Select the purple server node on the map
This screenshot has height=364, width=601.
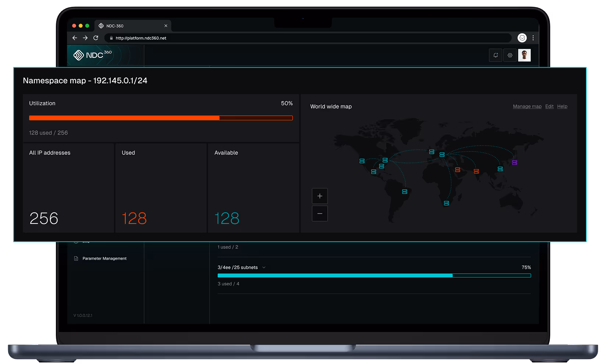click(514, 162)
